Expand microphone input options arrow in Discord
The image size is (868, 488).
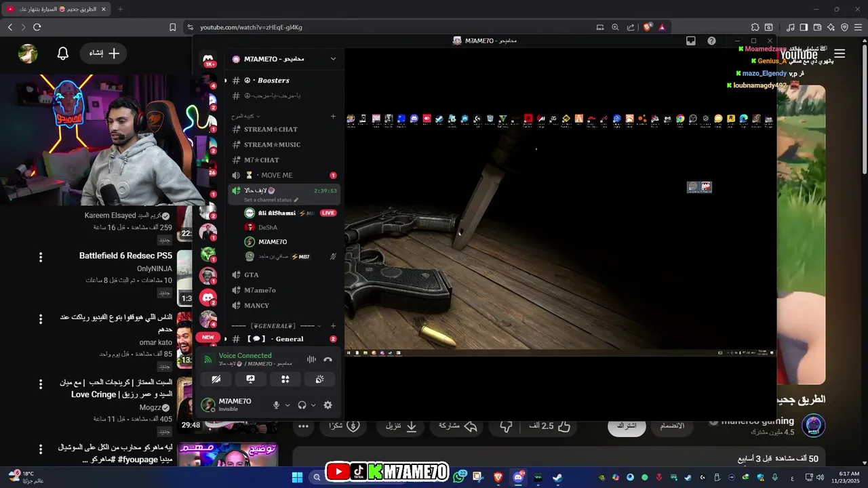[288, 405]
